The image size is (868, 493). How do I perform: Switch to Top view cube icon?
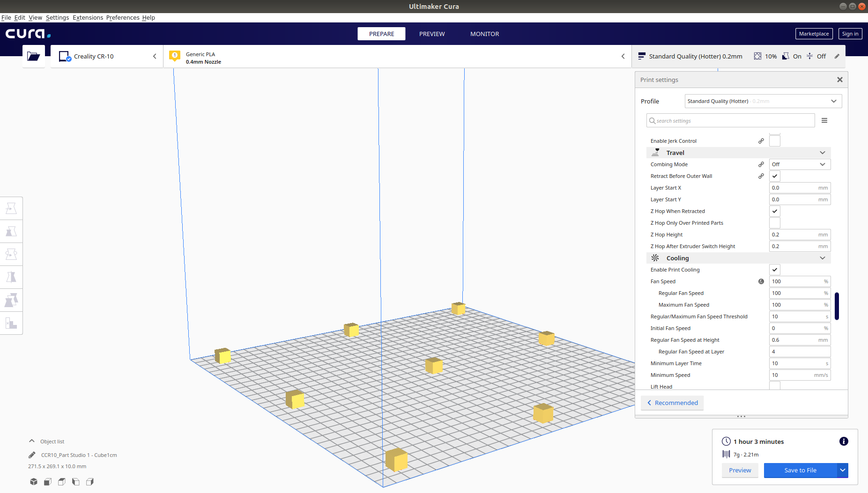coord(62,482)
